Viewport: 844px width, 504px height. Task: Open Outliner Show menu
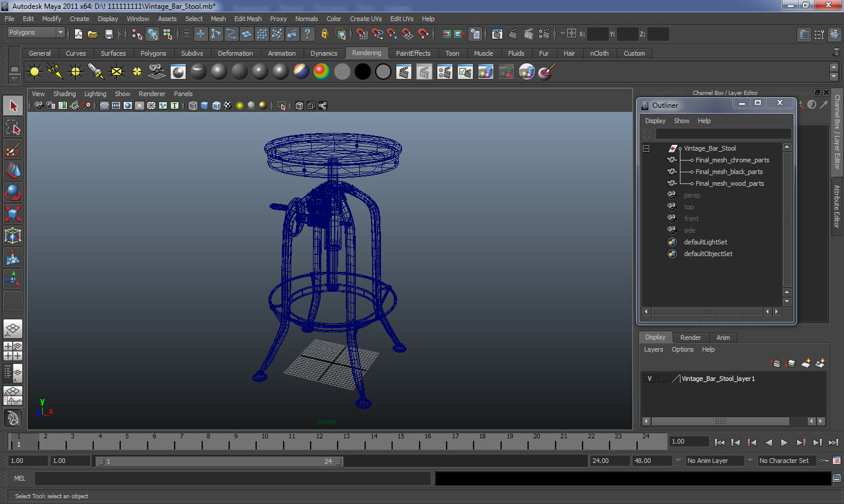coord(682,121)
